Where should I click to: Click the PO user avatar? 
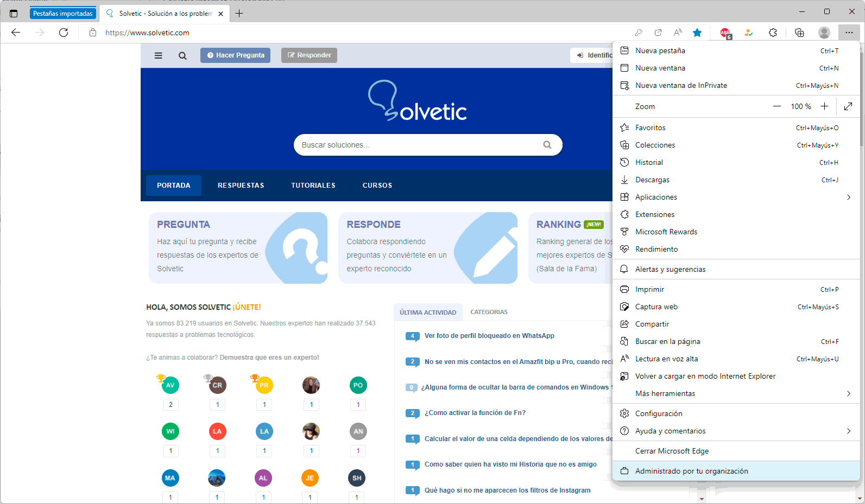coord(358,385)
